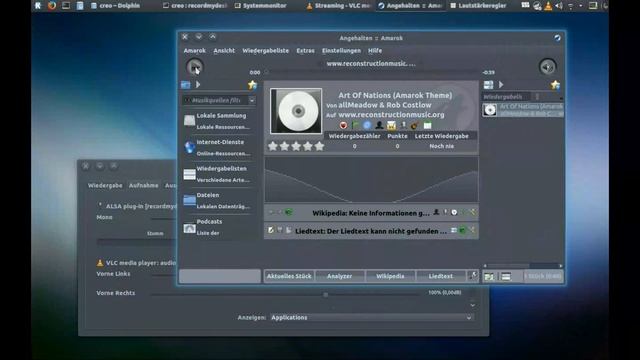Click the dark person icon under track info
Image resolution: width=640 pixels, height=360 pixels.
379,125
